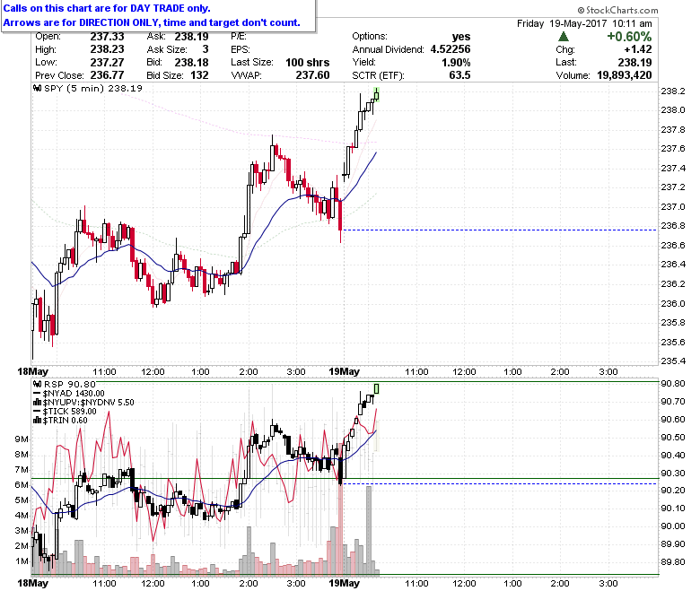
Task: Click the 238.2 price axis label
Action: (673, 91)
